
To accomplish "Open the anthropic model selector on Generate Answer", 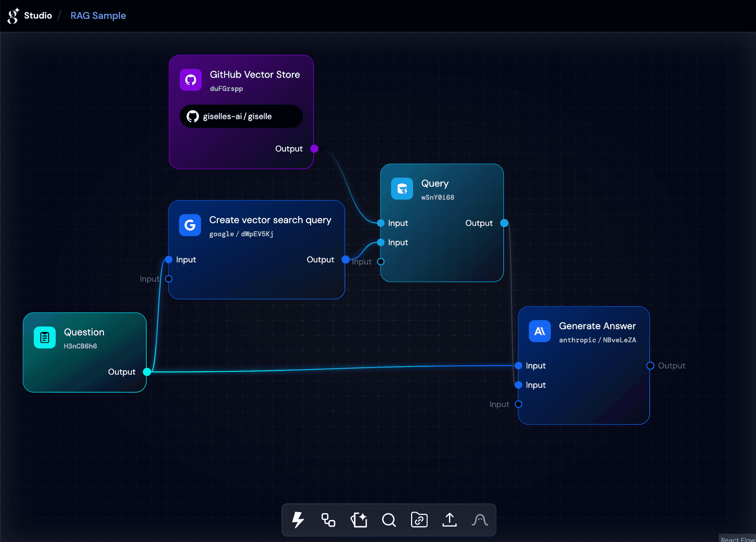I will point(598,340).
